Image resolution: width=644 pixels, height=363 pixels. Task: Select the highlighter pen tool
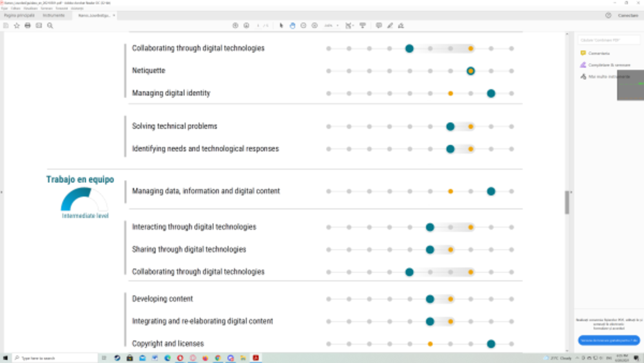click(390, 25)
